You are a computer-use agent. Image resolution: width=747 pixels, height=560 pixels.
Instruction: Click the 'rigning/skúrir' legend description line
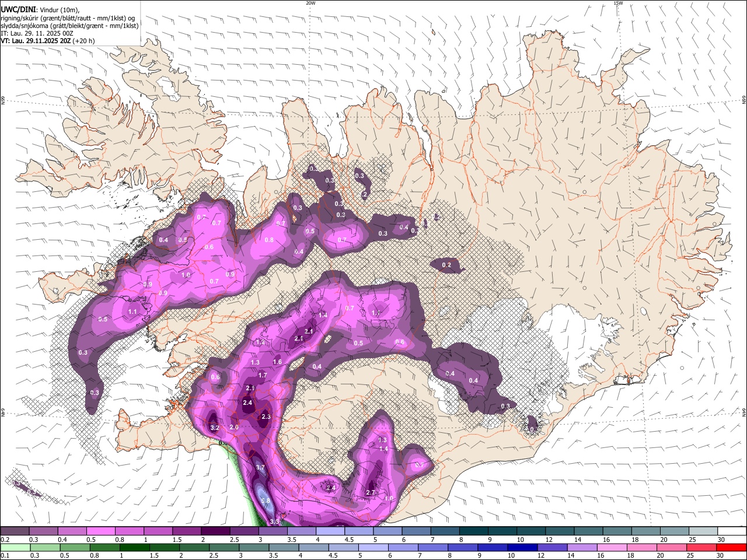coord(68,17)
